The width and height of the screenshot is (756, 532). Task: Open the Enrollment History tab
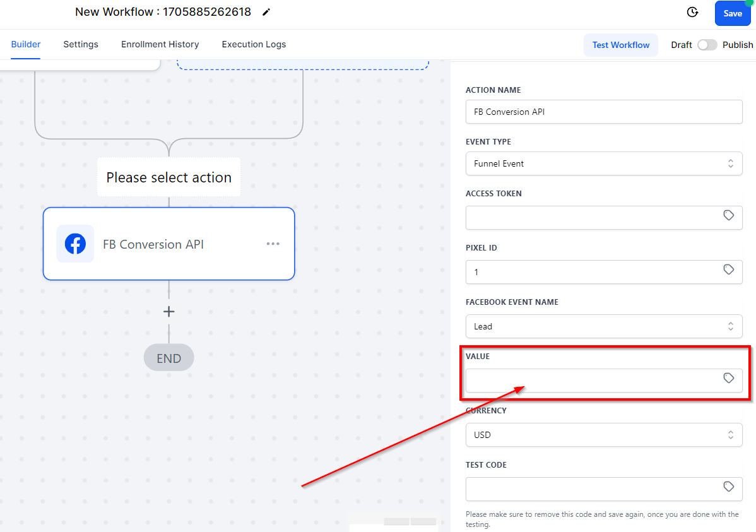point(160,44)
